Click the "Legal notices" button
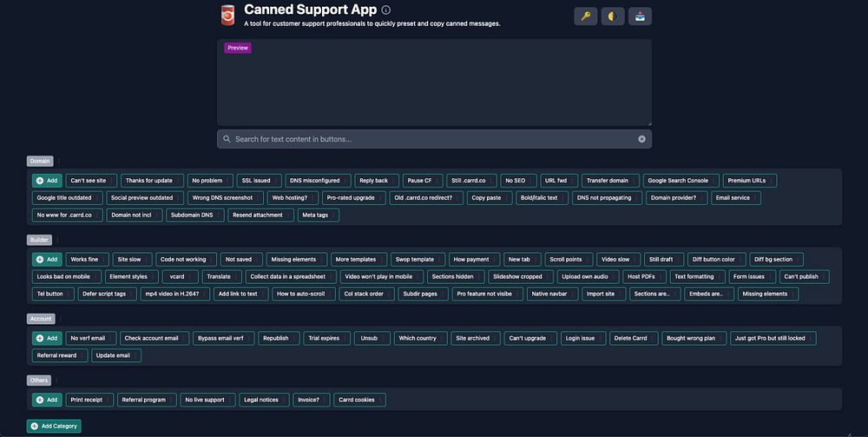The width and height of the screenshot is (868, 437). coord(264,400)
